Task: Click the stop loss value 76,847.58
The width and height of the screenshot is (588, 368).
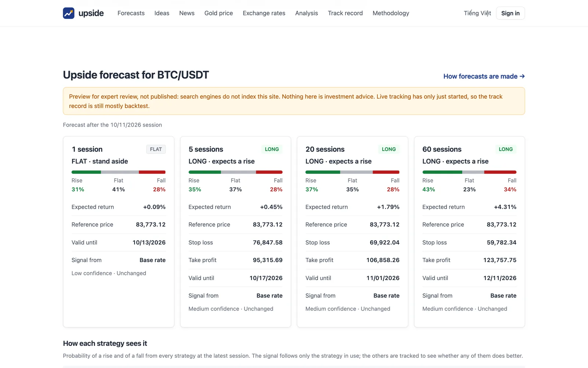Action: (x=268, y=243)
